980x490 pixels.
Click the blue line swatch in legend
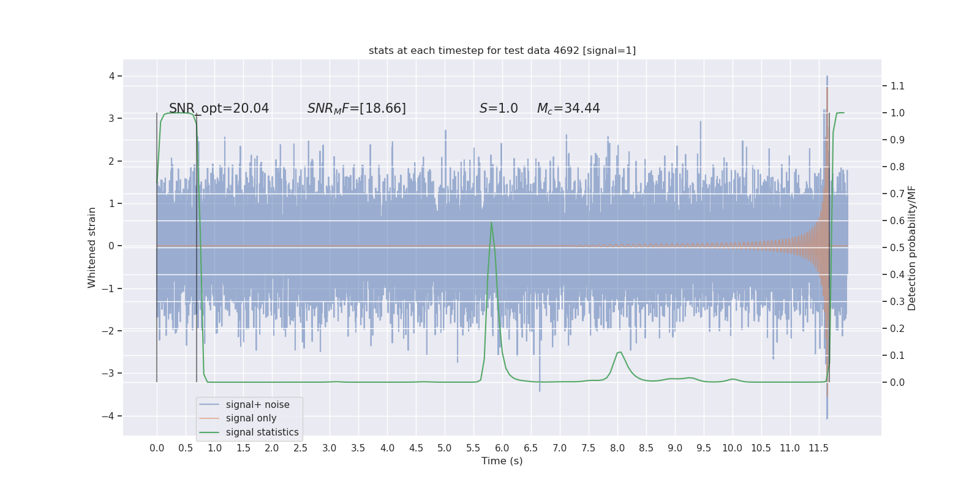pos(209,405)
